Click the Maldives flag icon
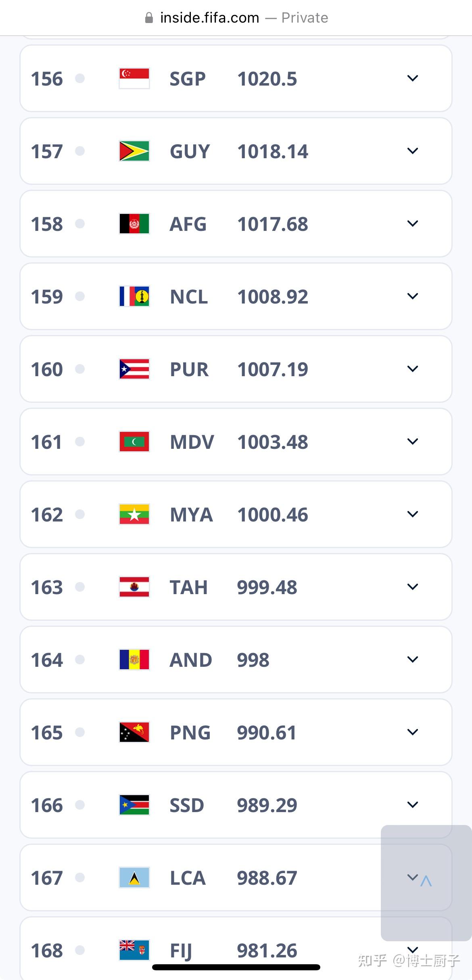 134,442
